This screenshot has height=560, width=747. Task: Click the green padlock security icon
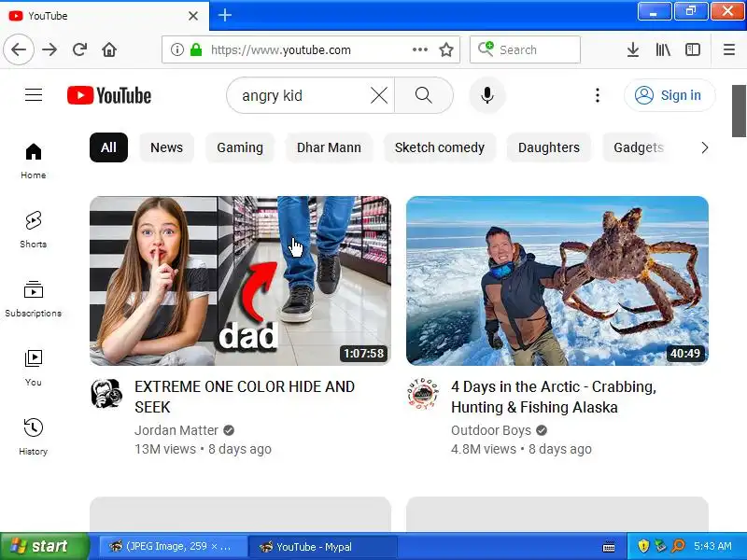coord(196,49)
